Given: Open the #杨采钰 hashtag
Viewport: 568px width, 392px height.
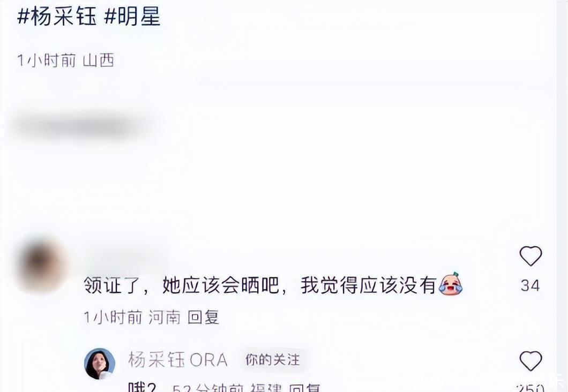Looking at the screenshot, I should [57, 16].
